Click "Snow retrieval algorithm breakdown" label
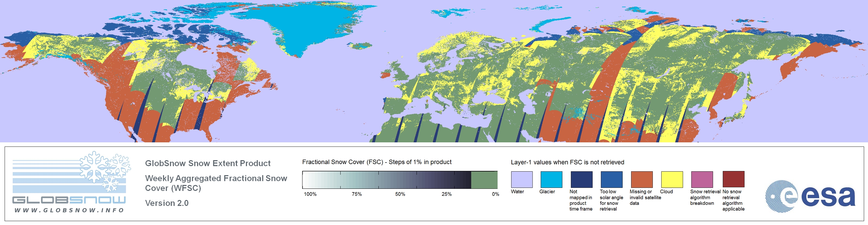868x225 pixels. pos(705,197)
